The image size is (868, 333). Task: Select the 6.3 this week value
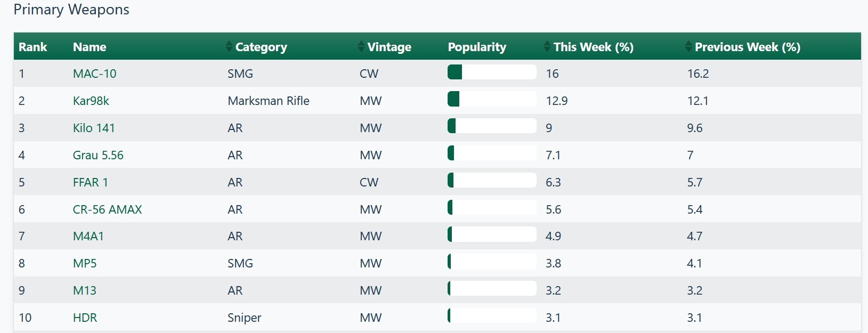tap(553, 182)
